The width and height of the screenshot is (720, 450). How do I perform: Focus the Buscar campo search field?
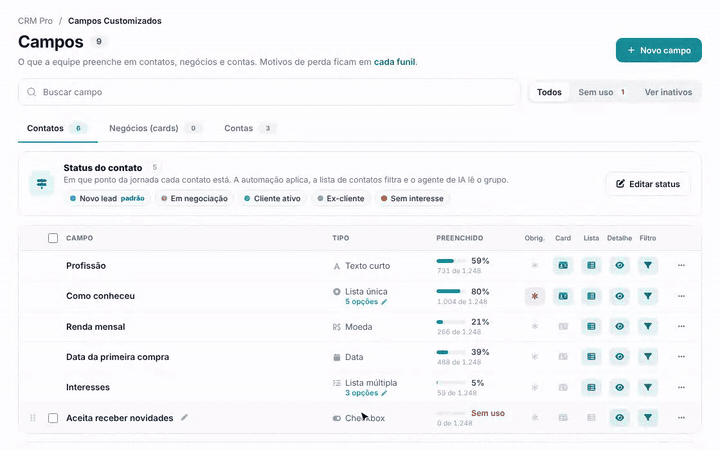pyautogui.click(x=269, y=92)
